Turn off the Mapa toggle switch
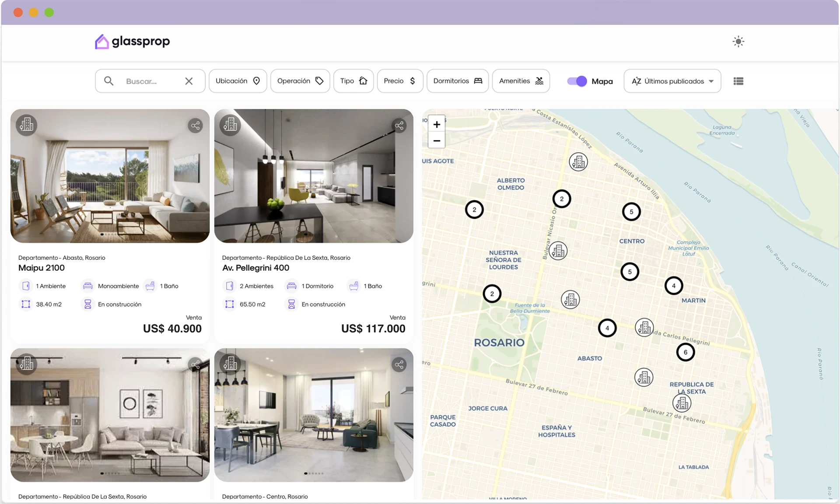This screenshot has width=840, height=504. [x=577, y=81]
